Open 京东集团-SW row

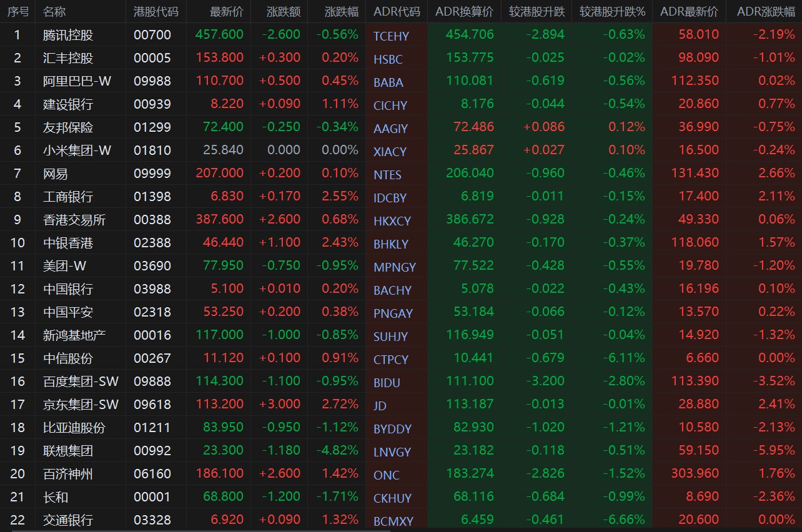(401, 404)
